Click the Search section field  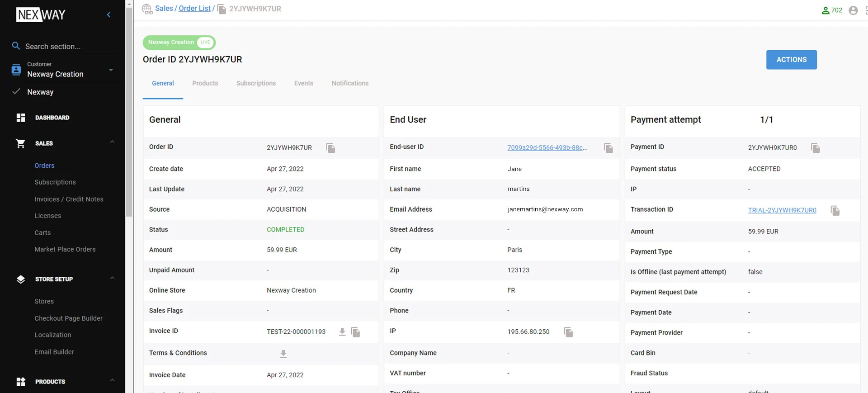coord(63,47)
